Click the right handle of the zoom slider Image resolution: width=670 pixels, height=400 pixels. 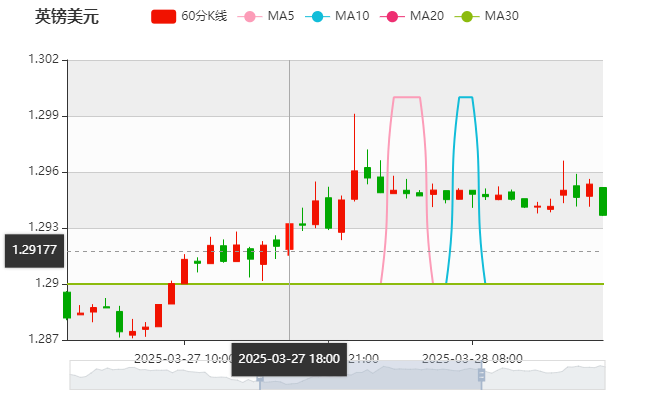pos(484,375)
